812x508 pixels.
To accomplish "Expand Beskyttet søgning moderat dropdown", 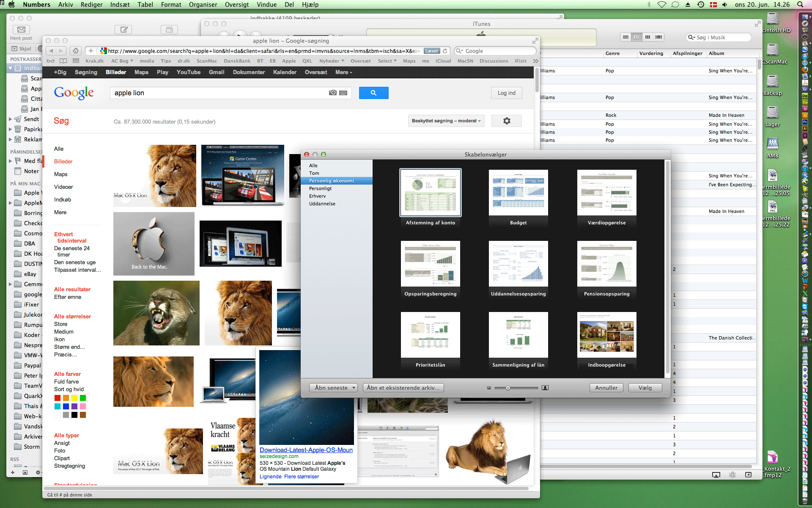I will tap(446, 121).
